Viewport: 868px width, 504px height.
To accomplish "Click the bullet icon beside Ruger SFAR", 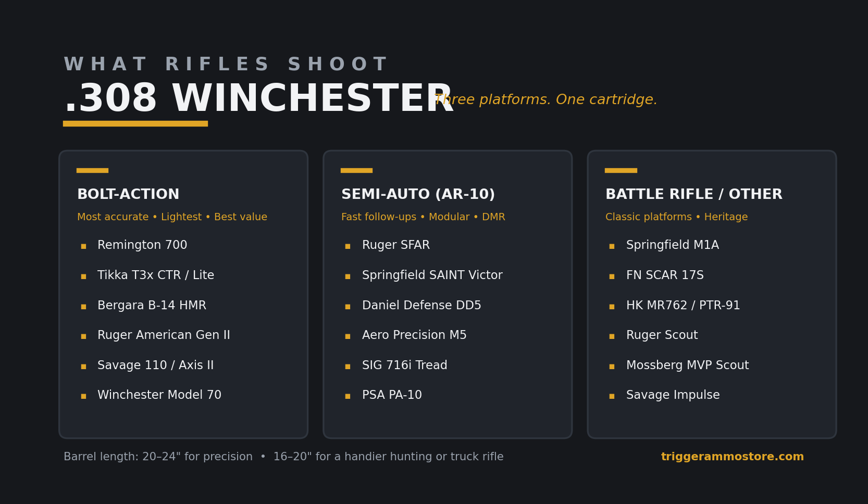I will coord(348,246).
